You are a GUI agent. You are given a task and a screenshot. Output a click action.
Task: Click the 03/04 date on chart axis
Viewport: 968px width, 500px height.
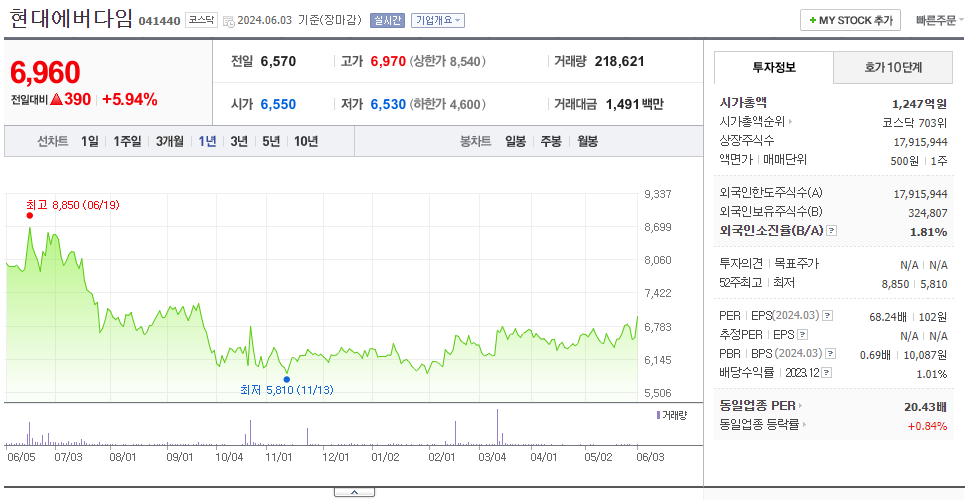click(492, 457)
